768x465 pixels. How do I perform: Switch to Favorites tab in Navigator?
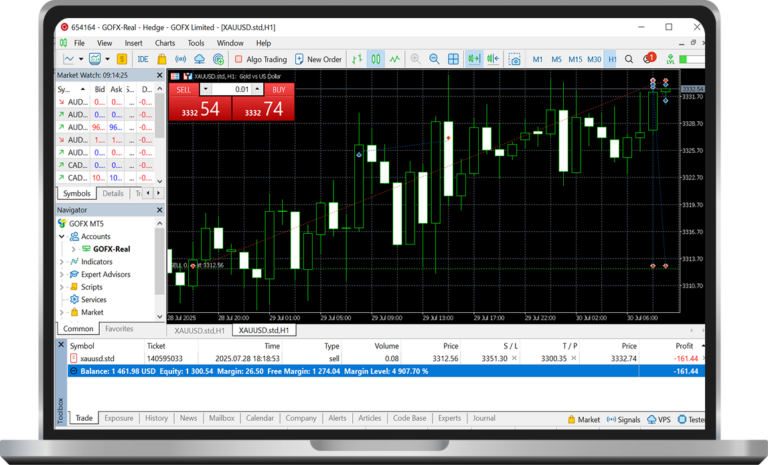[x=119, y=329]
